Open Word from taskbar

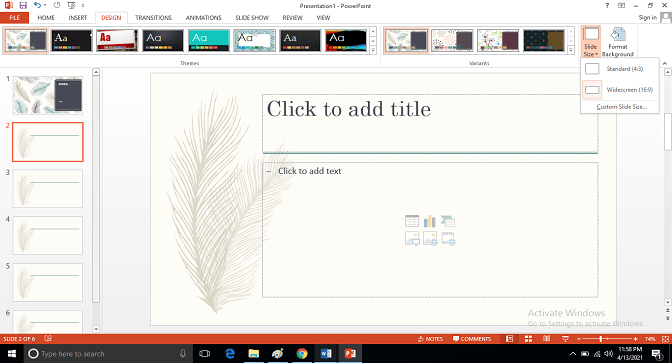(x=326, y=354)
